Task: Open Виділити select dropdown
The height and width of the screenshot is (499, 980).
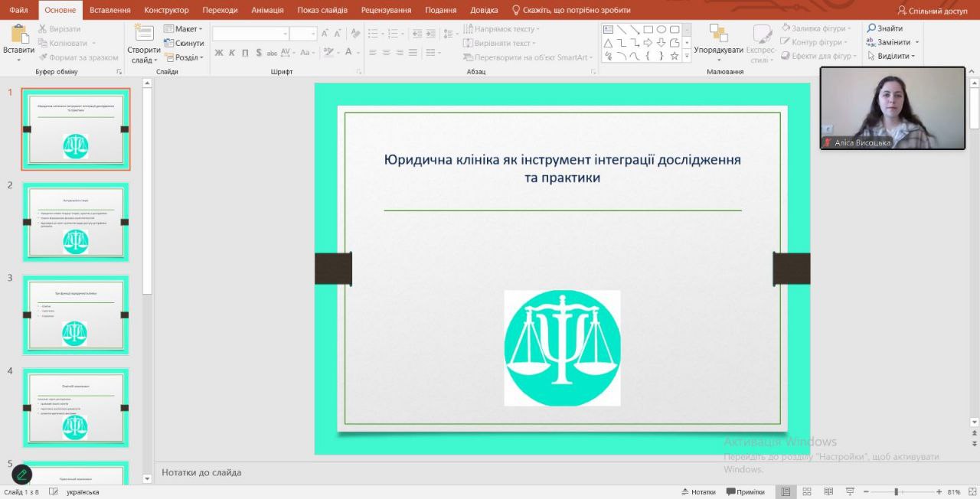Action: pyautogui.click(x=891, y=57)
